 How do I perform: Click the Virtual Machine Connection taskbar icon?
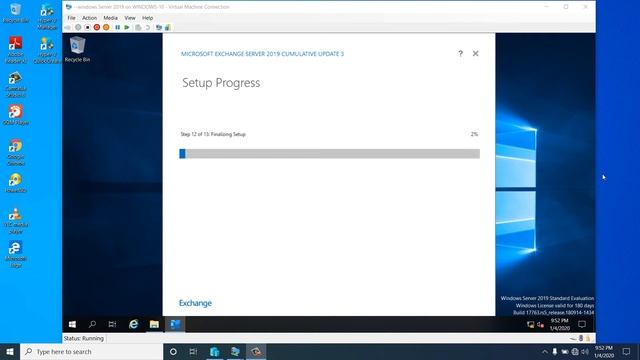point(236,351)
